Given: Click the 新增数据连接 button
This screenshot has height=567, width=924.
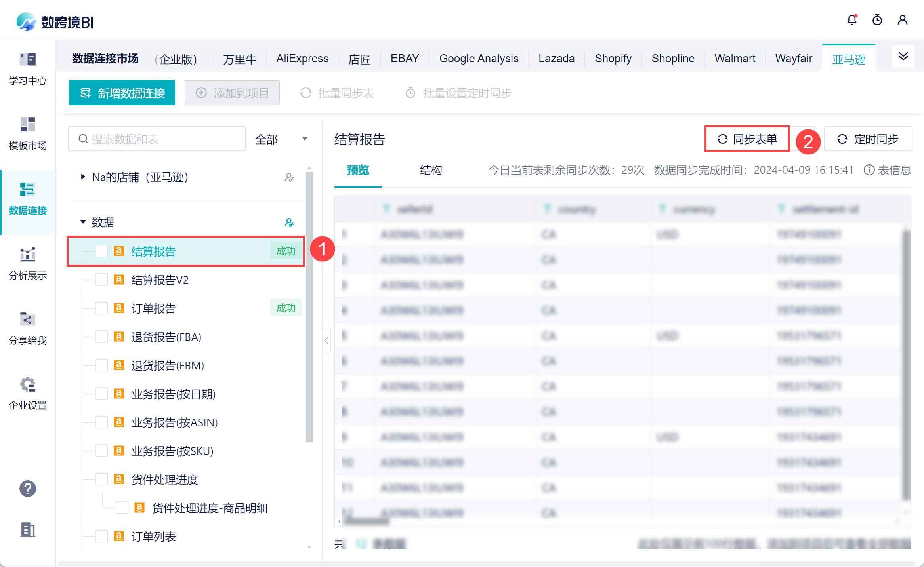Looking at the screenshot, I should [x=122, y=93].
